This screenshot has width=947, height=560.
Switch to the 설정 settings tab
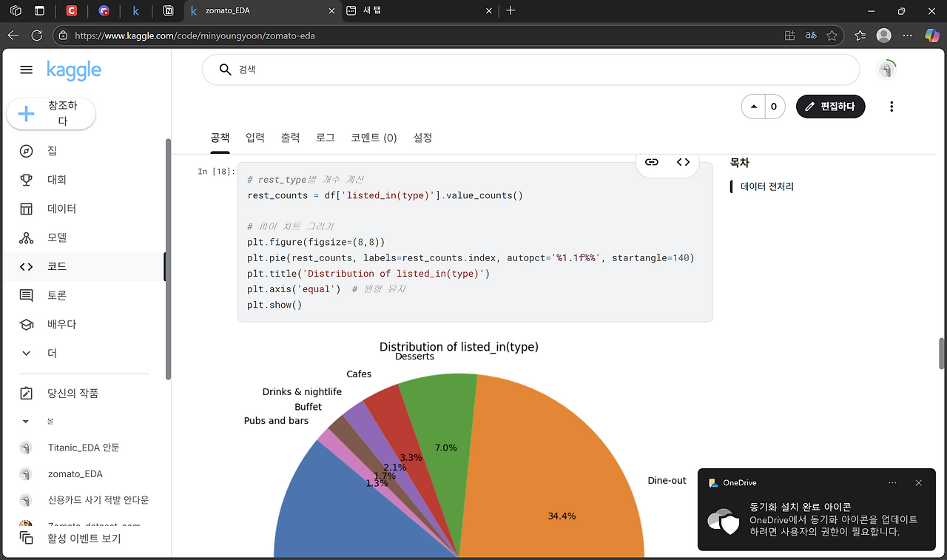click(422, 138)
